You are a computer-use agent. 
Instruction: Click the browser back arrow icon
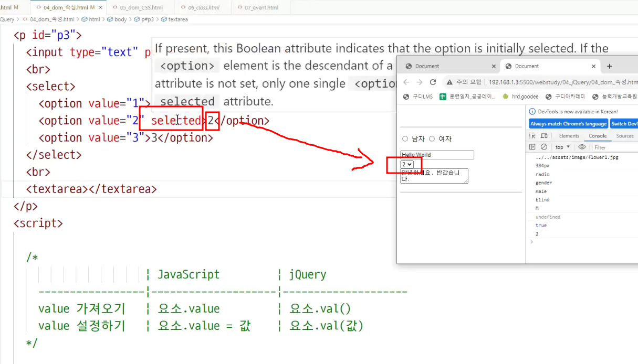tap(406, 82)
